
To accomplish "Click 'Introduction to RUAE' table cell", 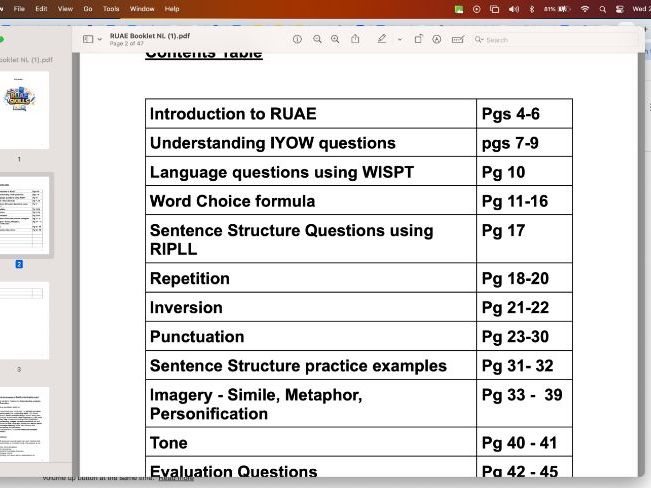I will (x=311, y=114).
